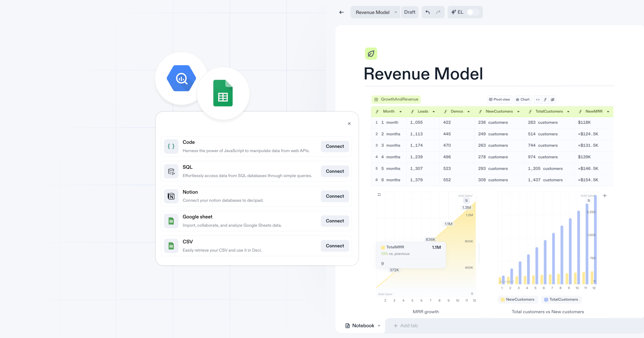The width and height of the screenshot is (644, 338).
Task: Open the NewCustomers column dropdown
Action: (518, 112)
